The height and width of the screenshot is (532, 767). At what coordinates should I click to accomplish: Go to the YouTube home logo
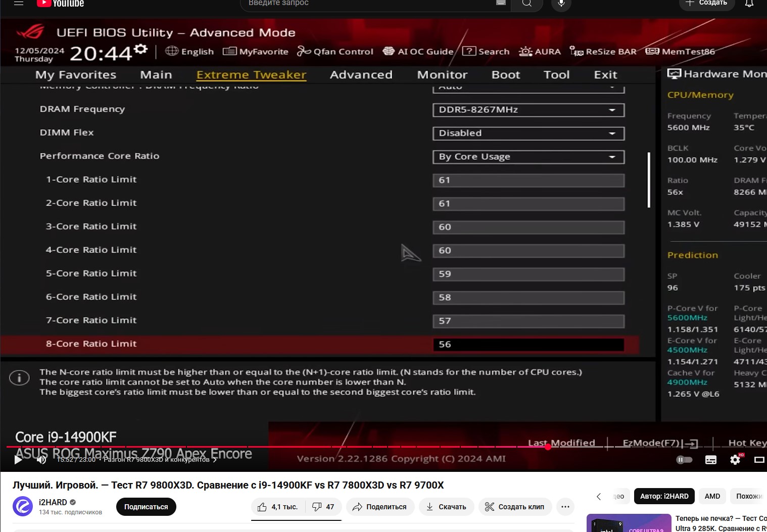(61, 4)
